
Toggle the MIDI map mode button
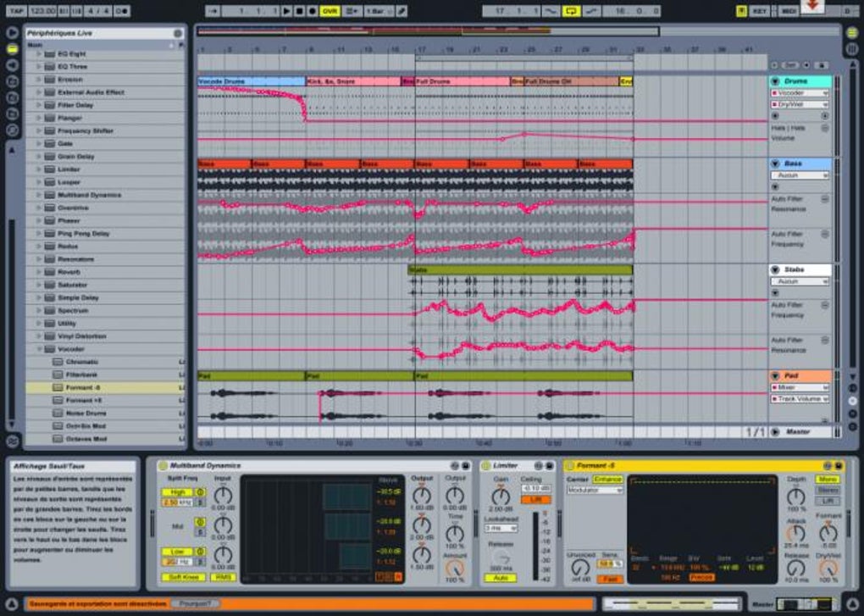pos(789,11)
